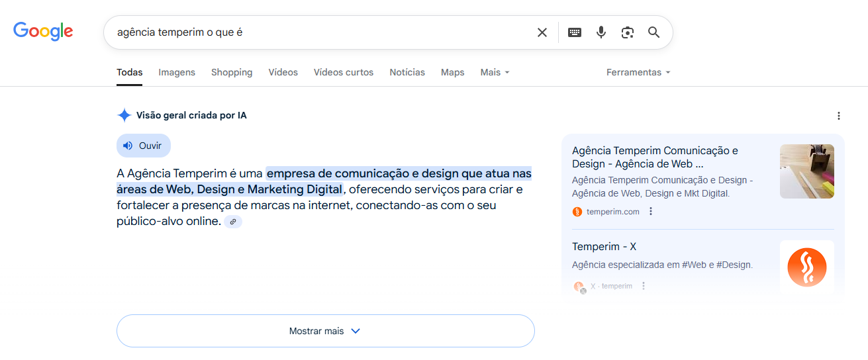868x360 pixels.
Task: Click the 'Visão geral criada por IA' heading
Action: coord(191,115)
